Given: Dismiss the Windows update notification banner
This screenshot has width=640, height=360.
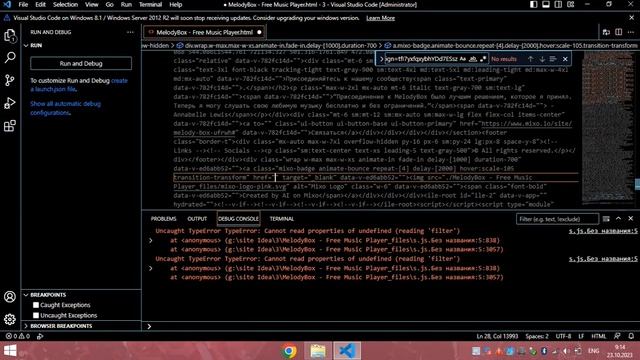Looking at the screenshot, I should tap(631, 18).
